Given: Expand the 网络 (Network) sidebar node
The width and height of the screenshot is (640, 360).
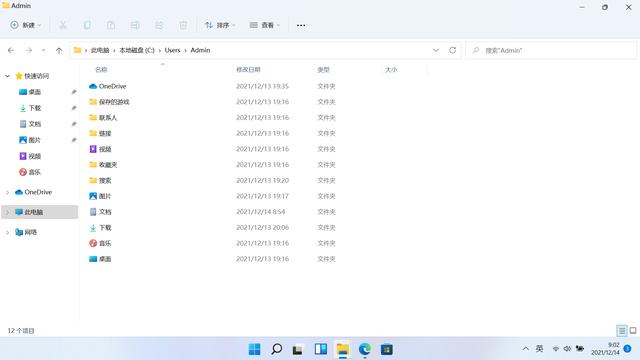Looking at the screenshot, I should point(7,232).
